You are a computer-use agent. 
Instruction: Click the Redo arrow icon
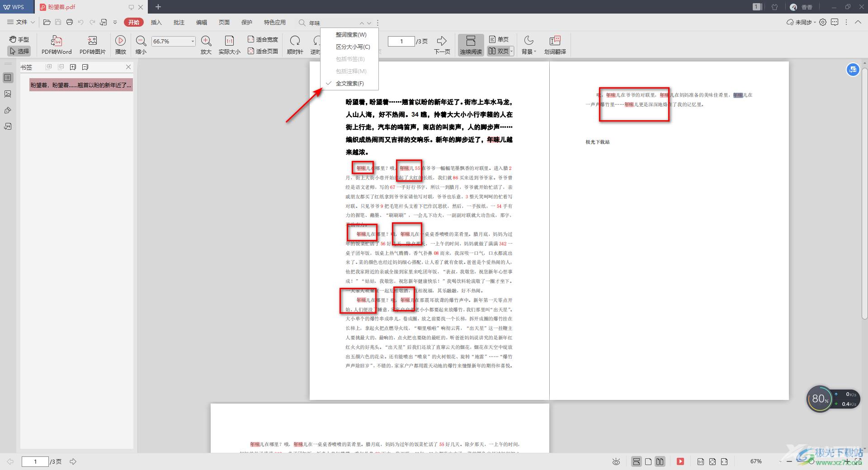[x=92, y=22]
